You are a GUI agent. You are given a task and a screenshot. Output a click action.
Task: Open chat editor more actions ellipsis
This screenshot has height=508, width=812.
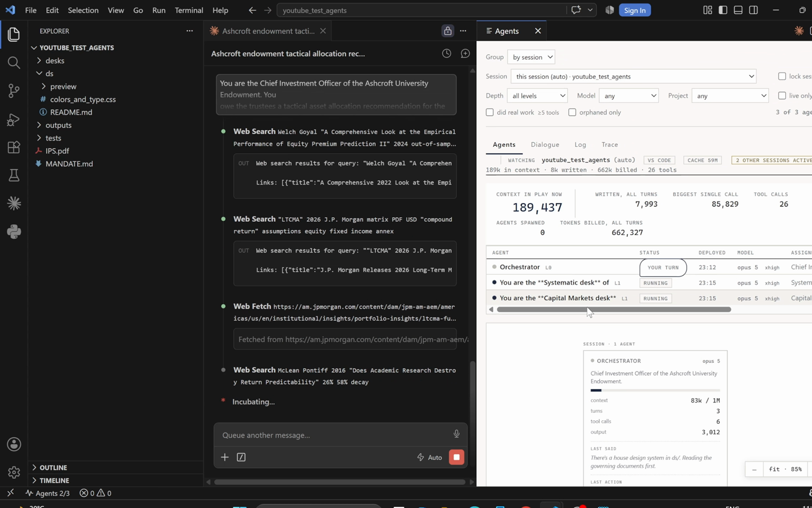[x=463, y=31]
